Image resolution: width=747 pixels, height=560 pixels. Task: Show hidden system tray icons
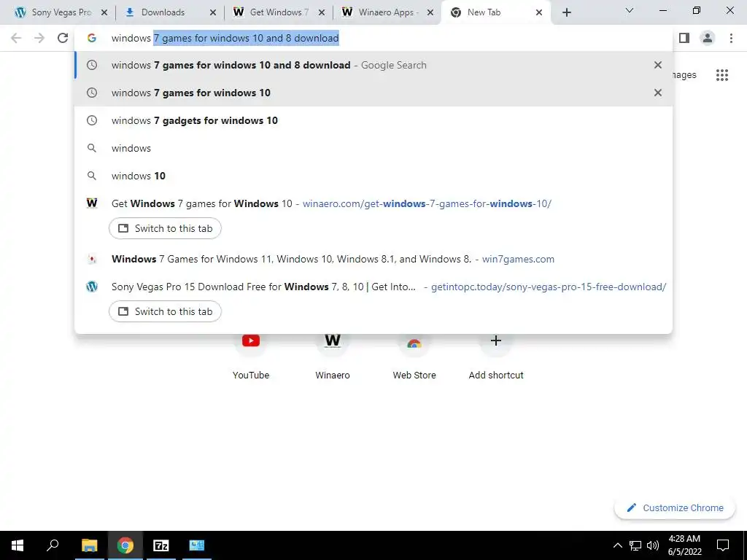pyautogui.click(x=617, y=545)
